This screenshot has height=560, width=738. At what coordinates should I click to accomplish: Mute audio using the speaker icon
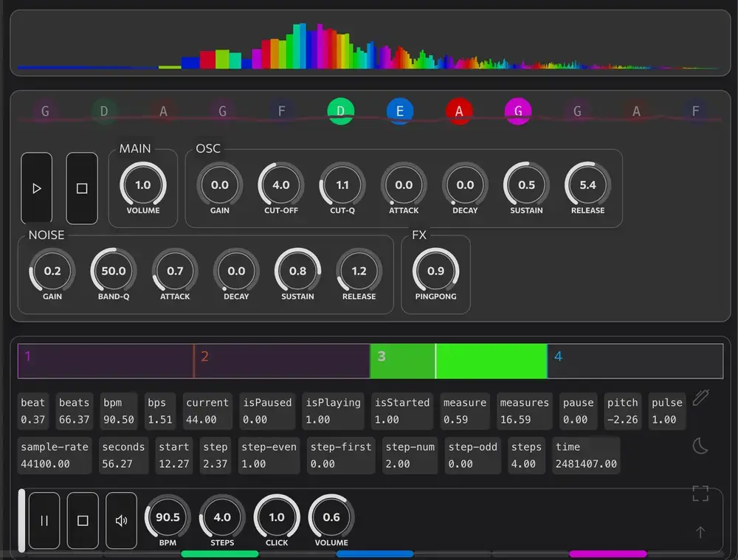coord(120,520)
